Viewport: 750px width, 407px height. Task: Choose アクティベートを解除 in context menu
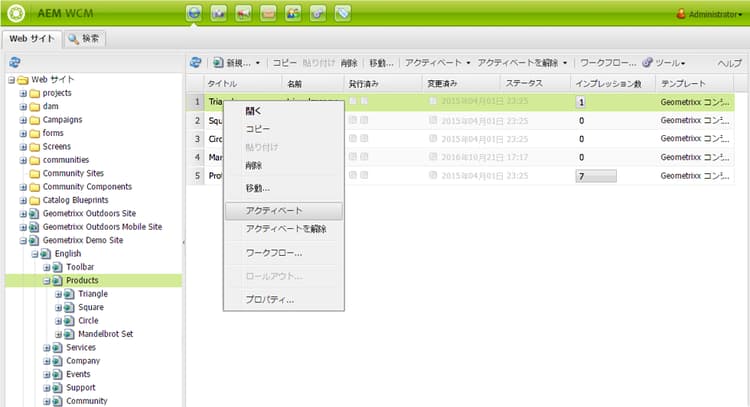click(284, 229)
